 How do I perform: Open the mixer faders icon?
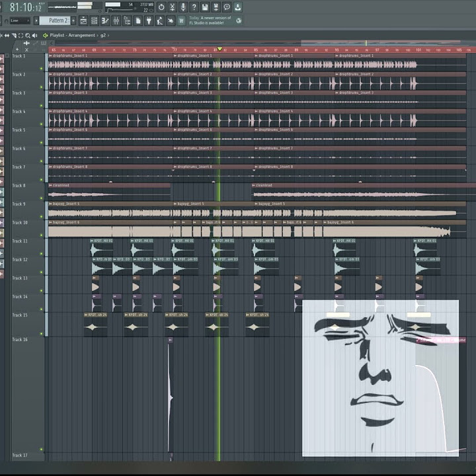116,20
